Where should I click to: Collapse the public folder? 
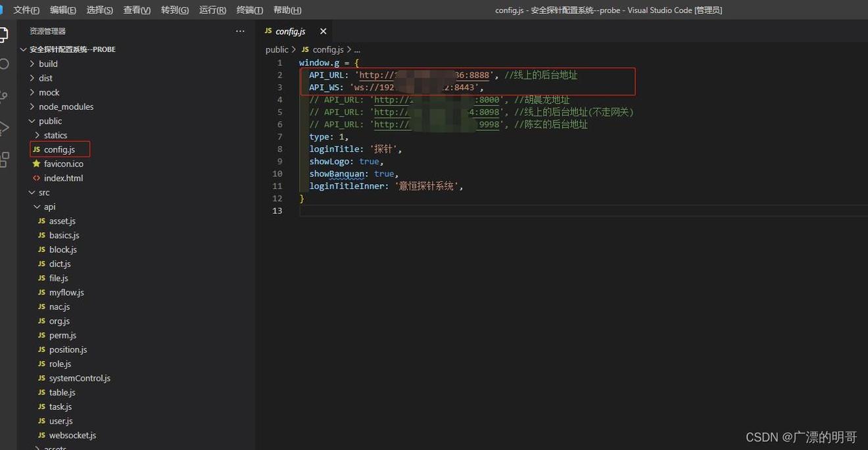[x=50, y=121]
